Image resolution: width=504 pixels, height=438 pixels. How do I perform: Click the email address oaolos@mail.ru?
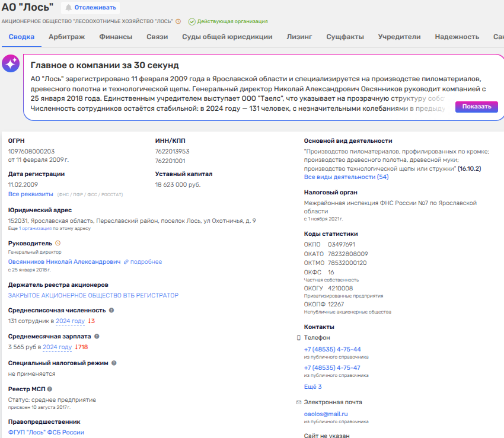click(326, 414)
